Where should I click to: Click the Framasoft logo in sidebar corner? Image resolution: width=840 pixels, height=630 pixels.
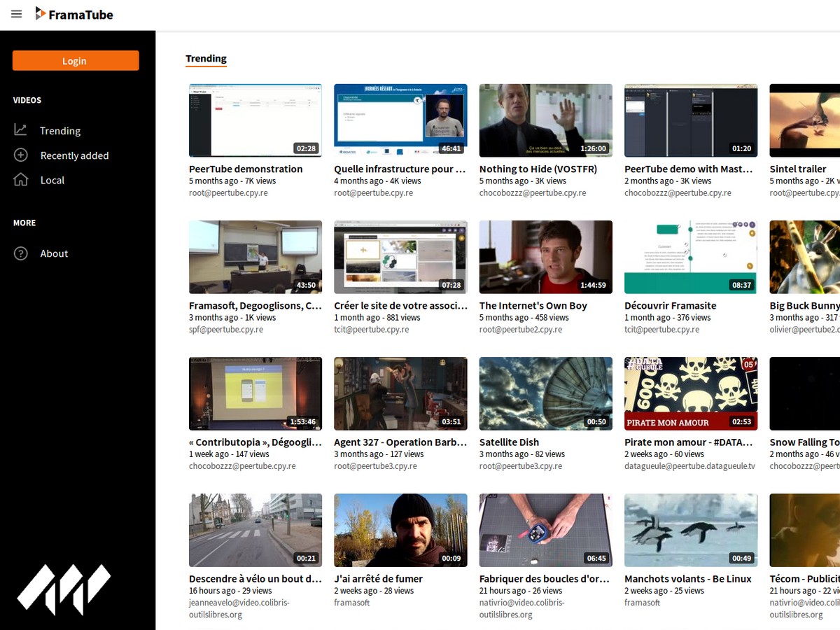64,589
